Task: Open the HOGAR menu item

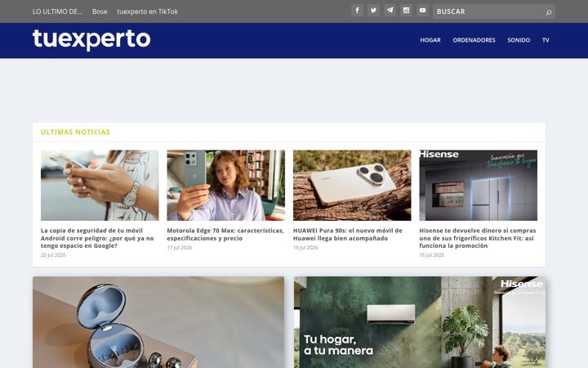Action: (x=430, y=40)
